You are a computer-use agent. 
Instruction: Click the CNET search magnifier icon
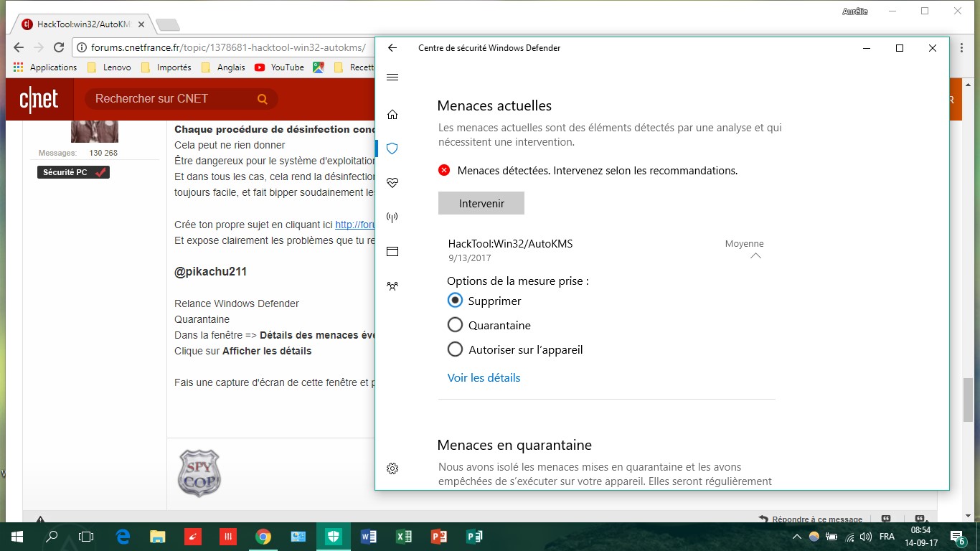coord(263,99)
